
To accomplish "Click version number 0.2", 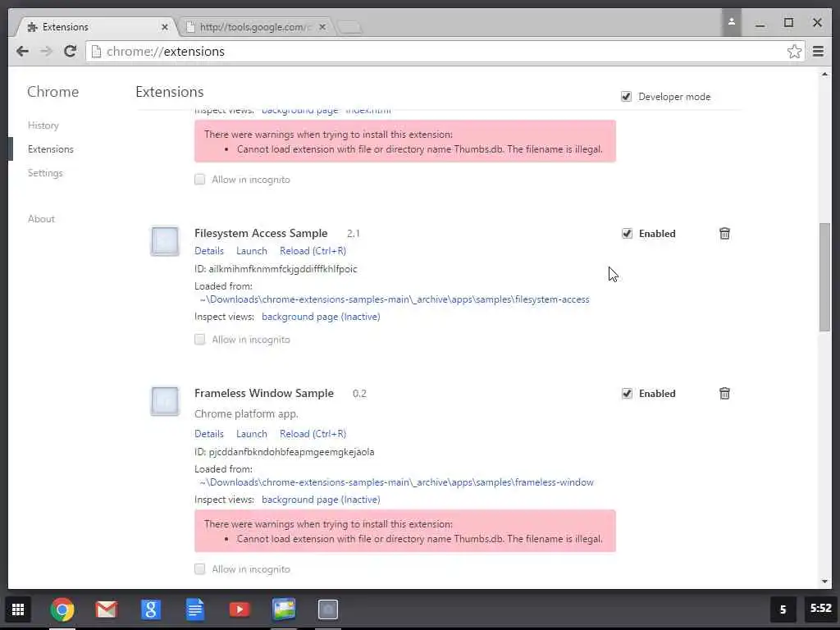I will [359, 394].
